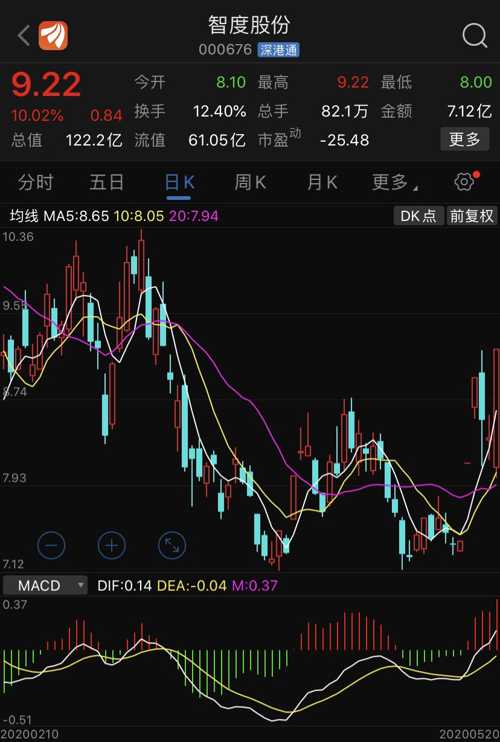Switch to 分时 intraday tab

tap(35, 182)
